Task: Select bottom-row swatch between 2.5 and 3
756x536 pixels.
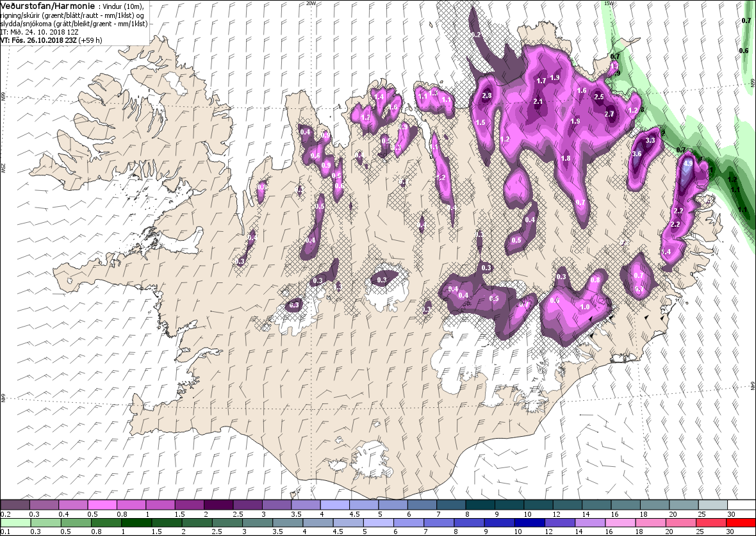Action: pyautogui.click(x=227, y=523)
